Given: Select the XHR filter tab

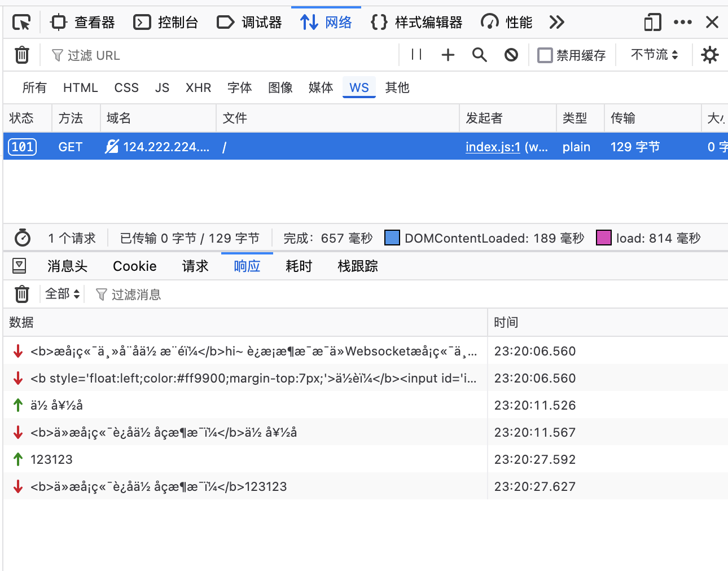Looking at the screenshot, I should click(x=198, y=88).
